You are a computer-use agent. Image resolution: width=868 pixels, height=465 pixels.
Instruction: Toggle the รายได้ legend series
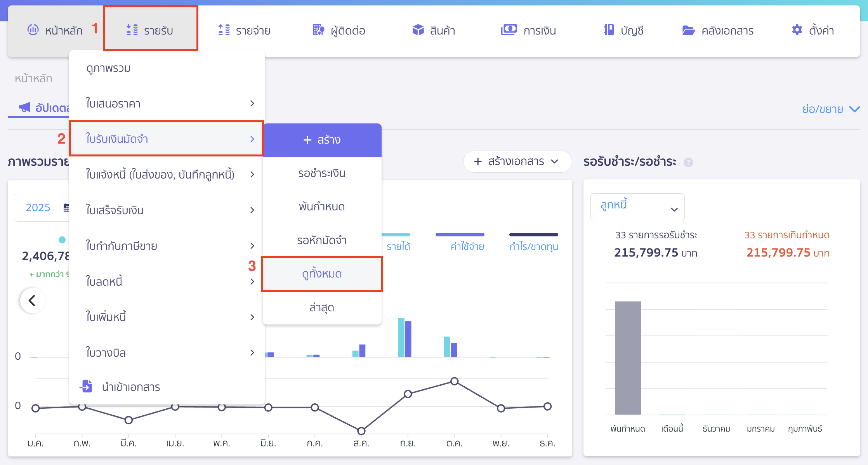pyautogui.click(x=398, y=246)
